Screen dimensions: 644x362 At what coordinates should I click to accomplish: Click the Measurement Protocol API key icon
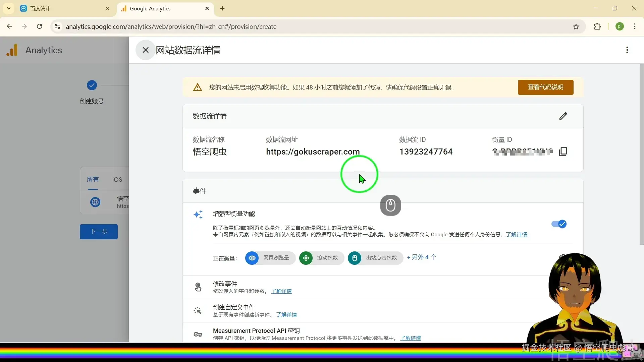pos(198,334)
